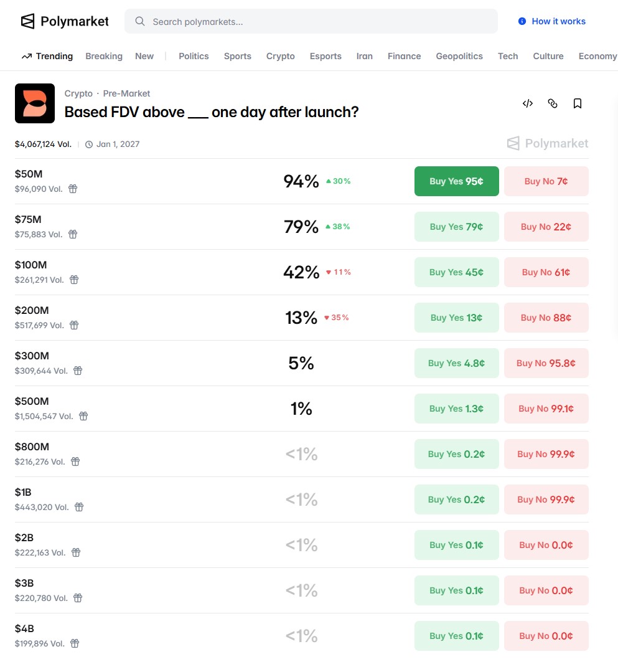This screenshot has width=618, height=672.
Task: Click Buy No 22¢ for $75M
Action: coord(546,227)
